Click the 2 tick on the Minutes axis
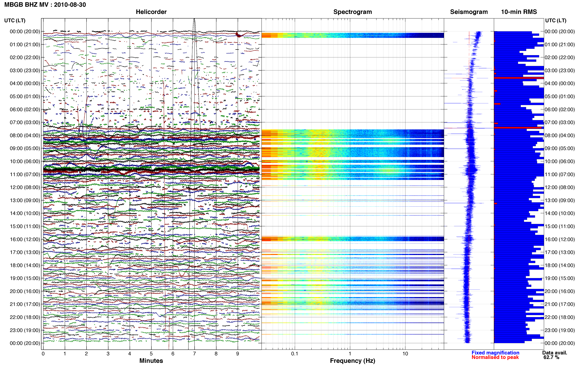The width and height of the screenshot is (588, 368). click(x=86, y=354)
